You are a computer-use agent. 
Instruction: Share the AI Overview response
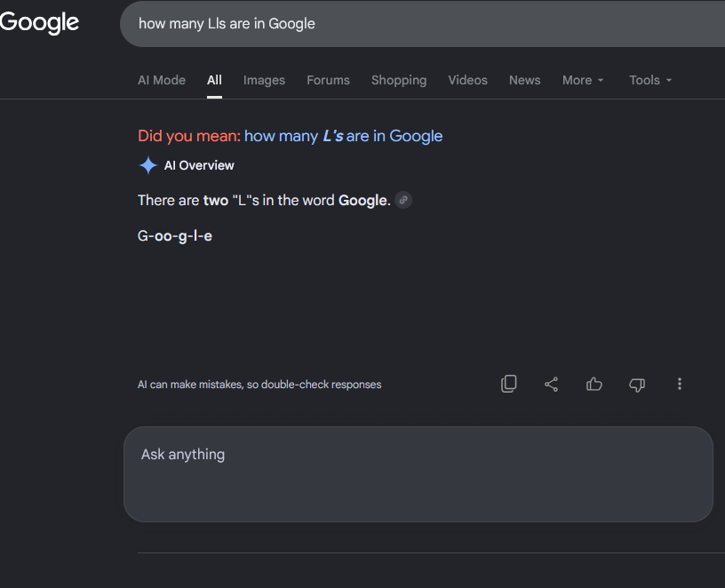[x=551, y=384]
